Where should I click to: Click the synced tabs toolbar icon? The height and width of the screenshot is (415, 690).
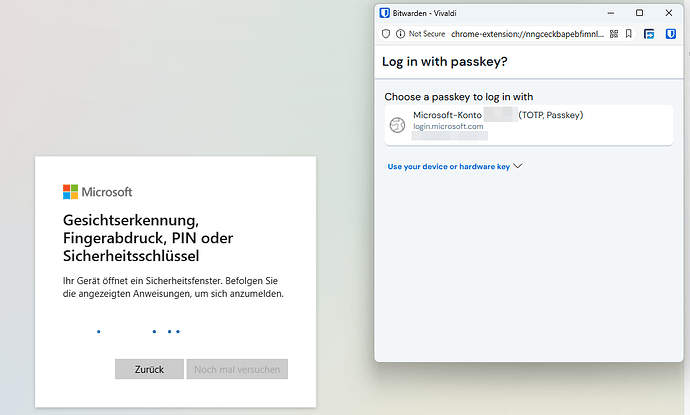tap(649, 34)
